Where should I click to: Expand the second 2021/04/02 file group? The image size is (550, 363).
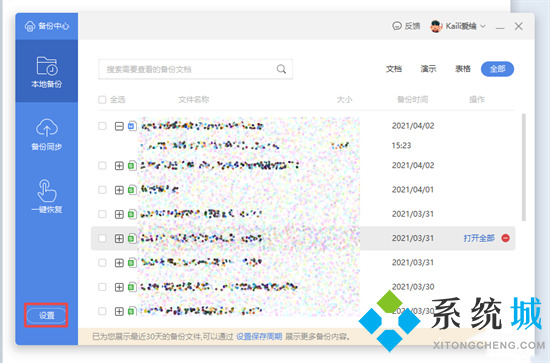click(x=119, y=166)
